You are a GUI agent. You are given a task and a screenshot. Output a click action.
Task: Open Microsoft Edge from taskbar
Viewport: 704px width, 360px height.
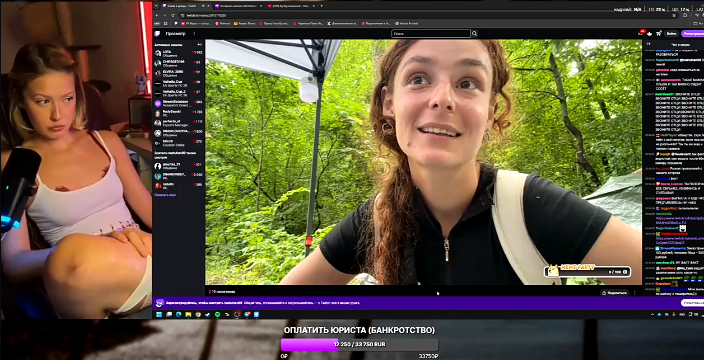[x=179, y=314]
